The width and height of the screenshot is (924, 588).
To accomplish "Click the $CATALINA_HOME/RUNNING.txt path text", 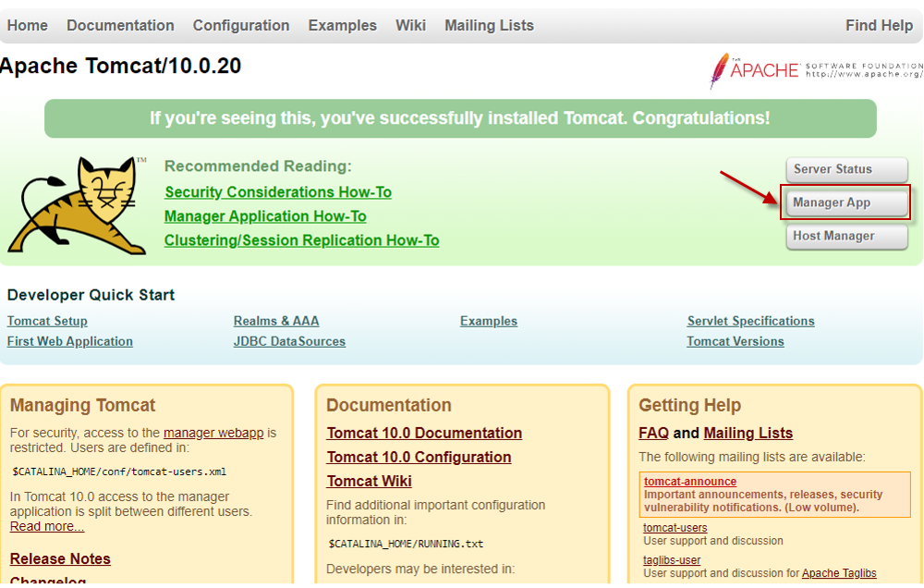I will click(x=406, y=544).
